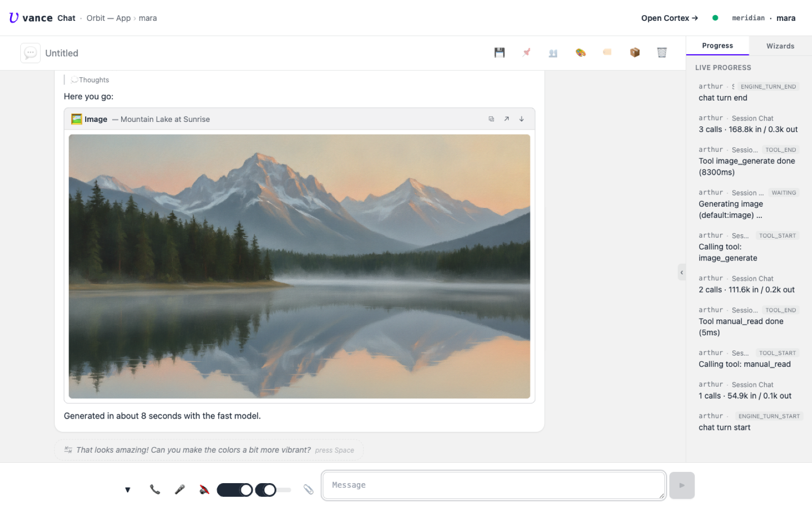Open the Orbit — App breadcrumb
This screenshot has height=508, width=812.
click(109, 18)
